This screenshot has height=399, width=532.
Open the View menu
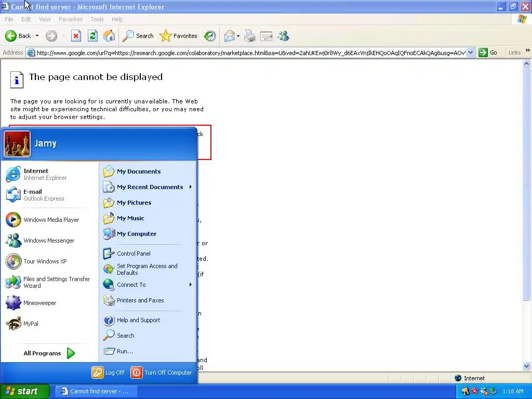point(45,19)
